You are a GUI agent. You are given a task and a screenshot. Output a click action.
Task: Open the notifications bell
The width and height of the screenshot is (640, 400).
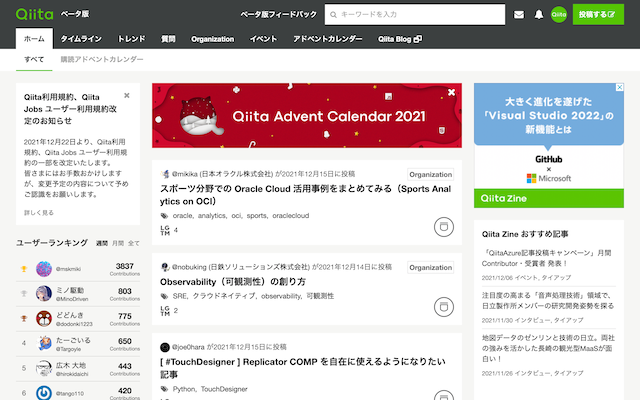(539, 15)
